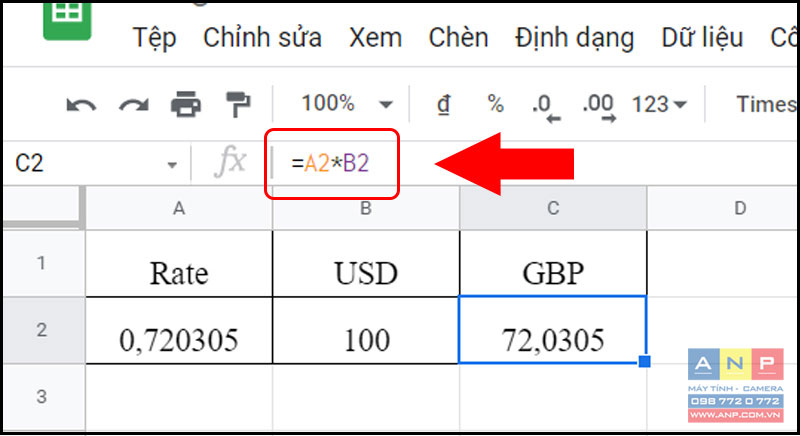Viewport: 800px width, 436px height.
Task: Open the Chỉnh sửa menu
Action: (x=262, y=38)
